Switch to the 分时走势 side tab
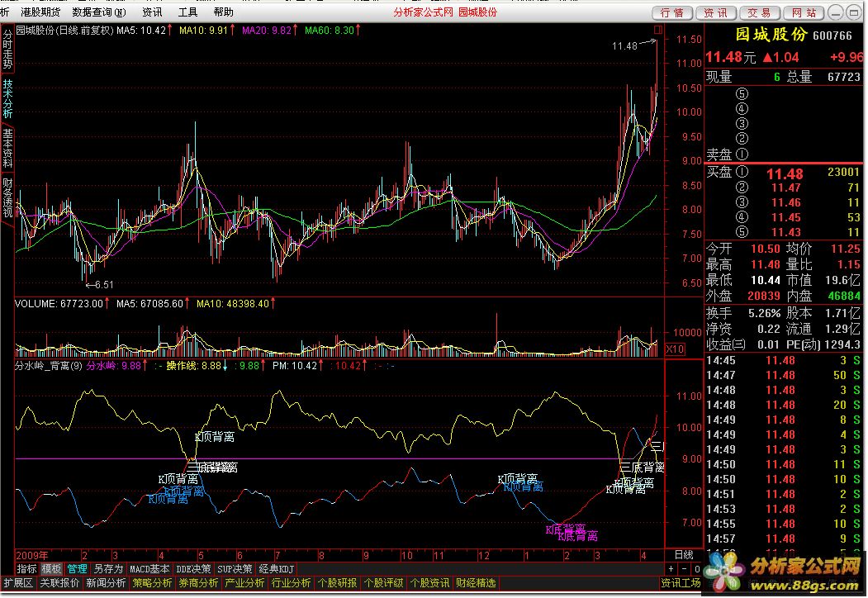The width and height of the screenshot is (868, 598). pyautogui.click(x=7, y=49)
